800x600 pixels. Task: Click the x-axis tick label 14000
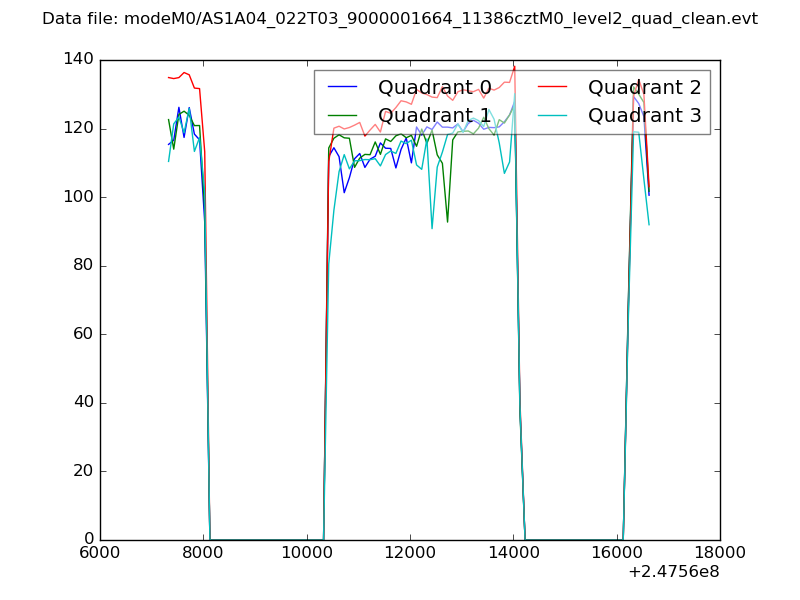(x=513, y=553)
